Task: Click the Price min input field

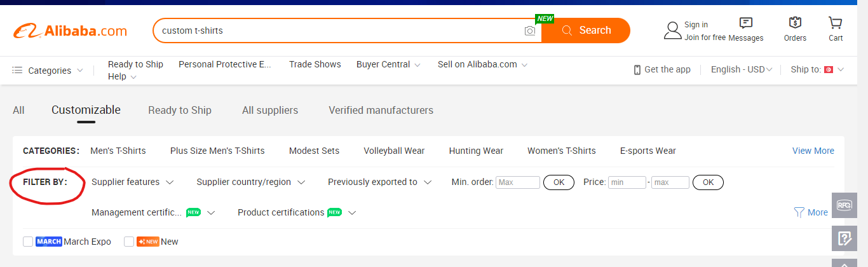Action: 627,182
